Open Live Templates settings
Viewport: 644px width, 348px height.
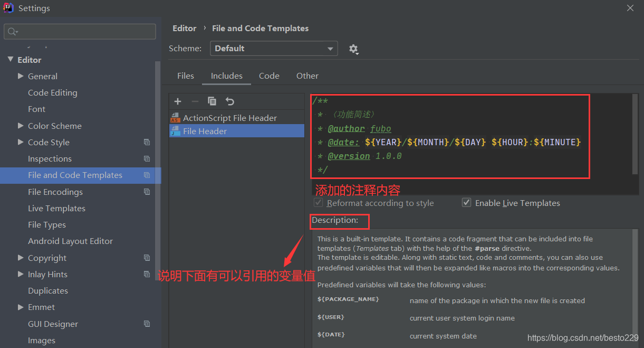pyautogui.click(x=56, y=208)
